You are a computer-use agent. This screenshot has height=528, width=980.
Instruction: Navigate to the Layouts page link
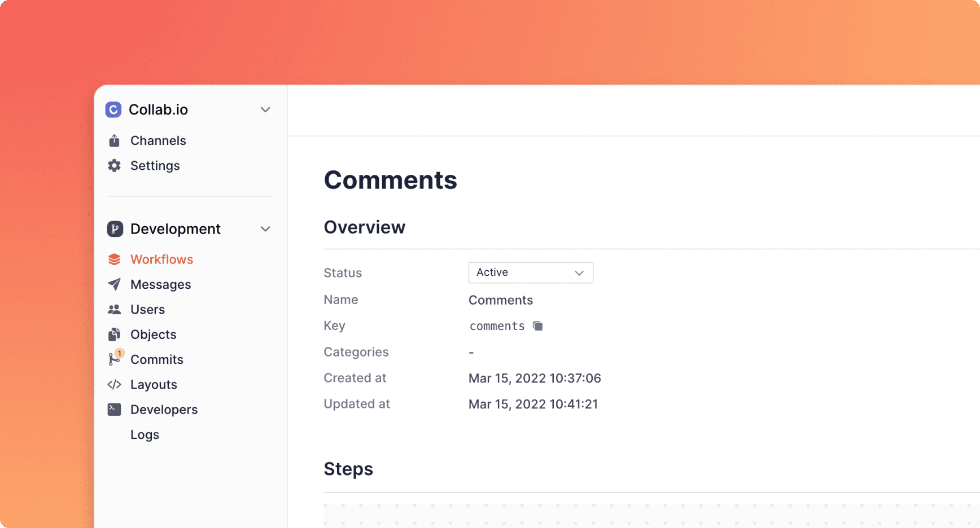tap(154, 385)
